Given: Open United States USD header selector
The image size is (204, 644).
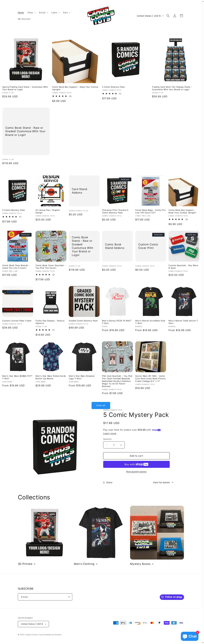Looking at the screenshot, I should pyautogui.click(x=150, y=16).
